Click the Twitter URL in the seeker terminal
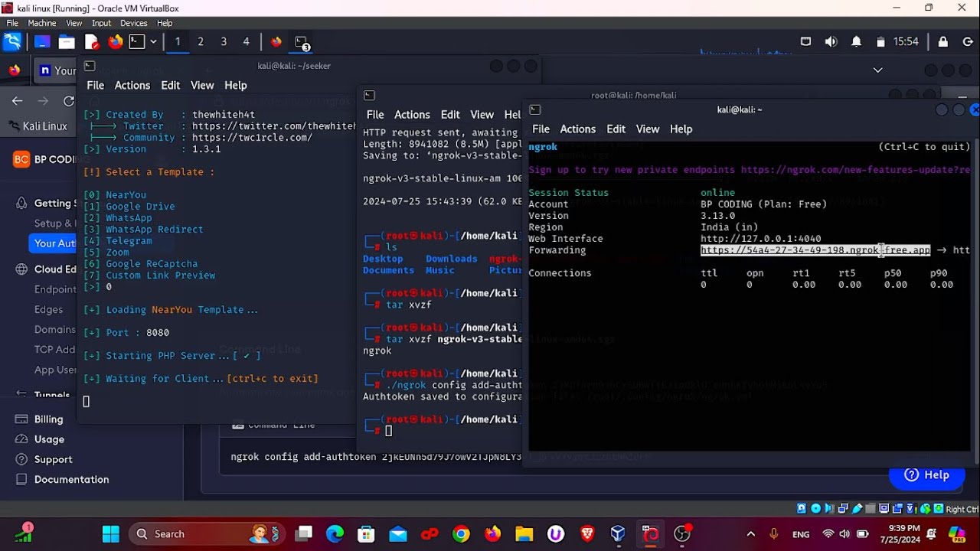The height and width of the screenshot is (551, 980). [x=274, y=126]
